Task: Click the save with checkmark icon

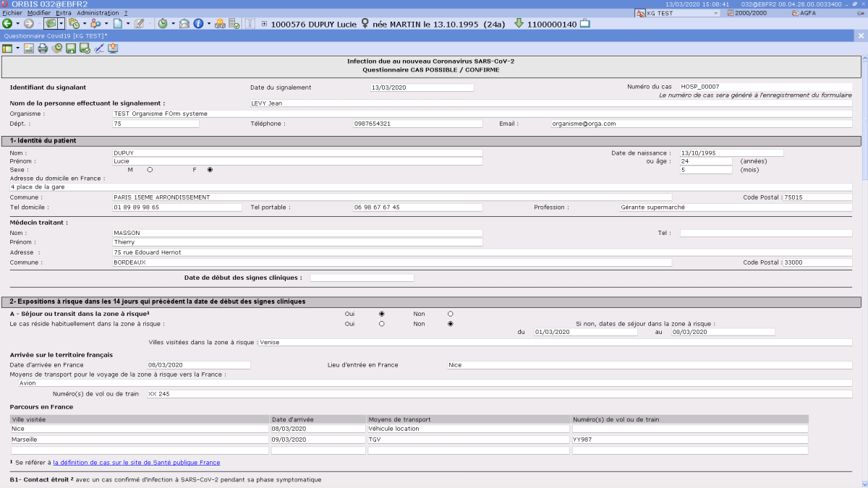Action: click(x=85, y=48)
